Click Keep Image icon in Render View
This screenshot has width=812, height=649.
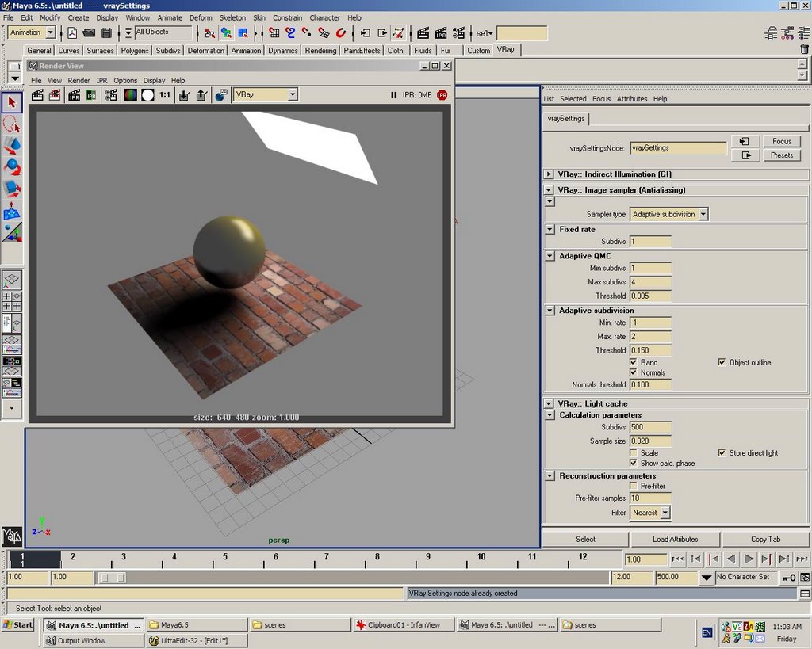pyautogui.click(x=184, y=95)
